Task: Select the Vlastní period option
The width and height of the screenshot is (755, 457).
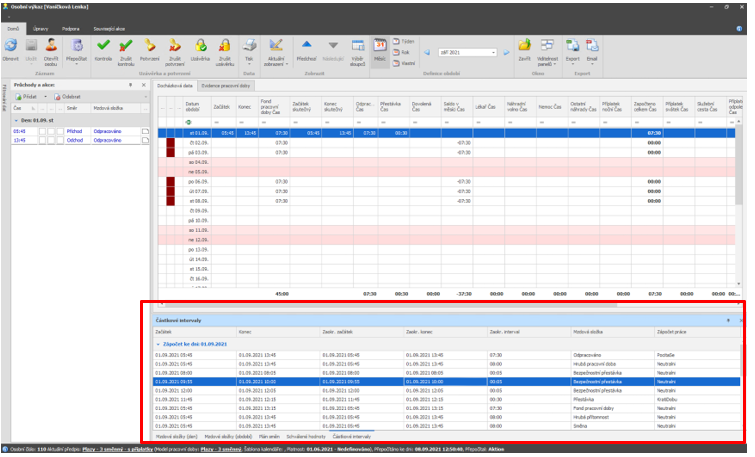Action: click(x=404, y=63)
